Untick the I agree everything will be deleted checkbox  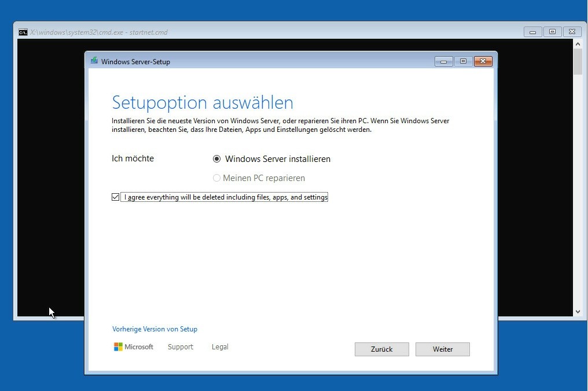tap(116, 197)
